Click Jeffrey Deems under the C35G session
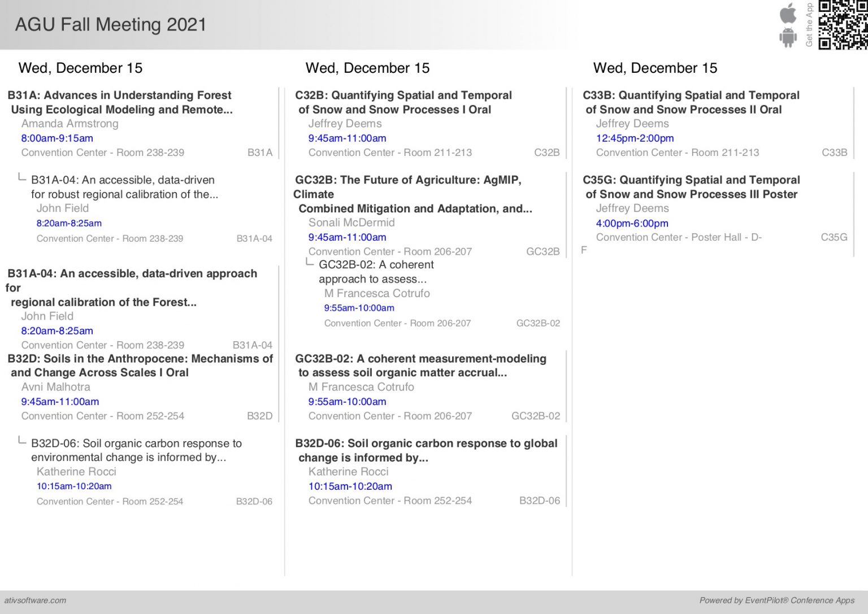 tap(632, 208)
